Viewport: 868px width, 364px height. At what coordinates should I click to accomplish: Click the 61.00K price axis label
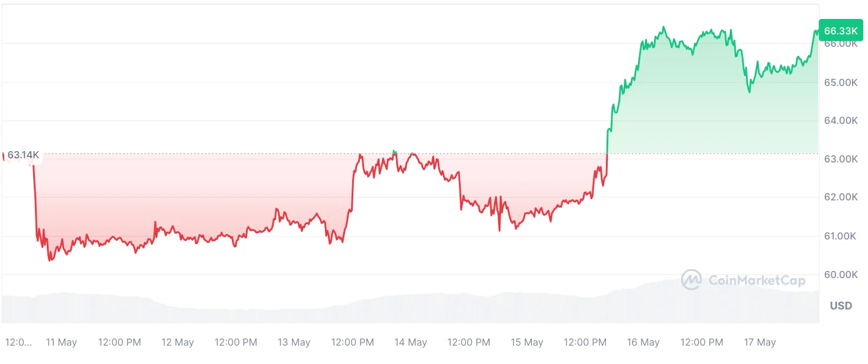[x=841, y=237]
